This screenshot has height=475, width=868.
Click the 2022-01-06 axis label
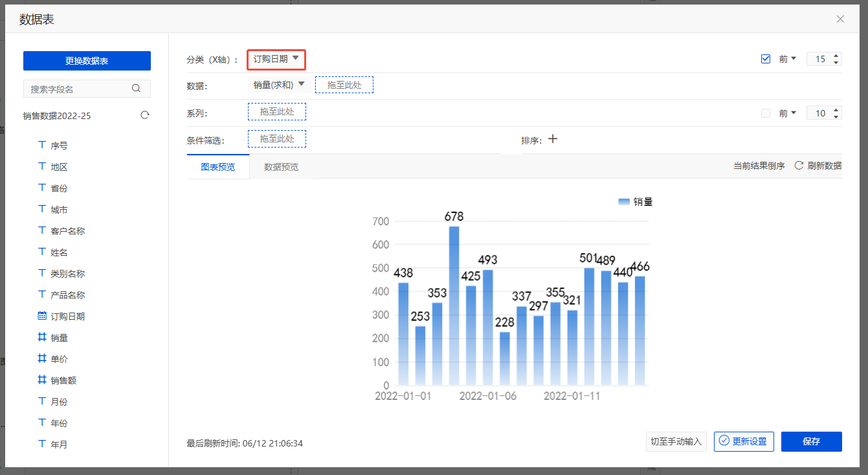(488, 396)
